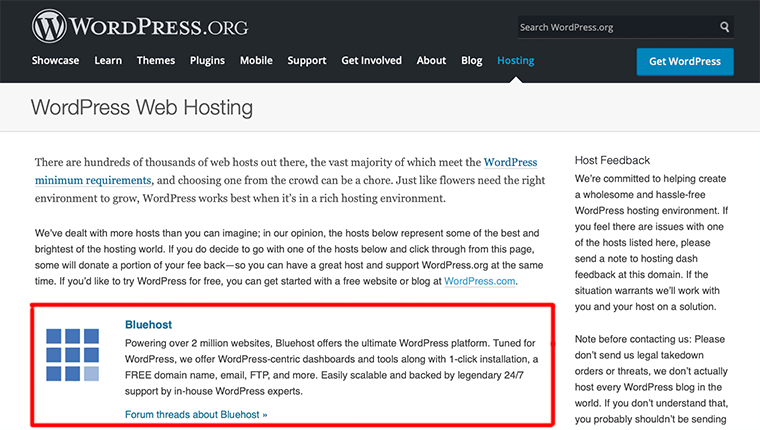Image resolution: width=760 pixels, height=430 pixels.
Task: Select the active Hosting menu item
Action: (x=516, y=61)
